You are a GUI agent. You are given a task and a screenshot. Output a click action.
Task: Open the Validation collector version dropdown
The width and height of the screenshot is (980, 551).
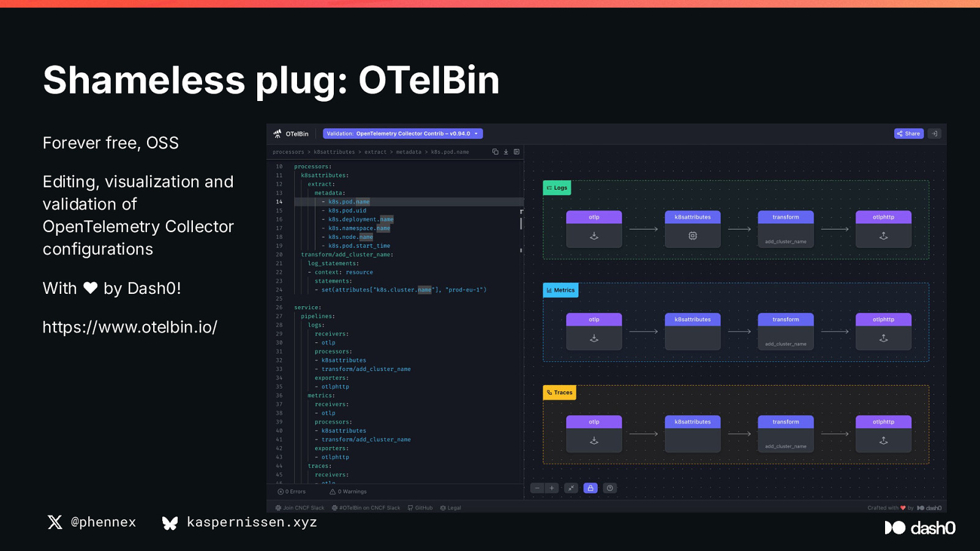click(x=402, y=133)
